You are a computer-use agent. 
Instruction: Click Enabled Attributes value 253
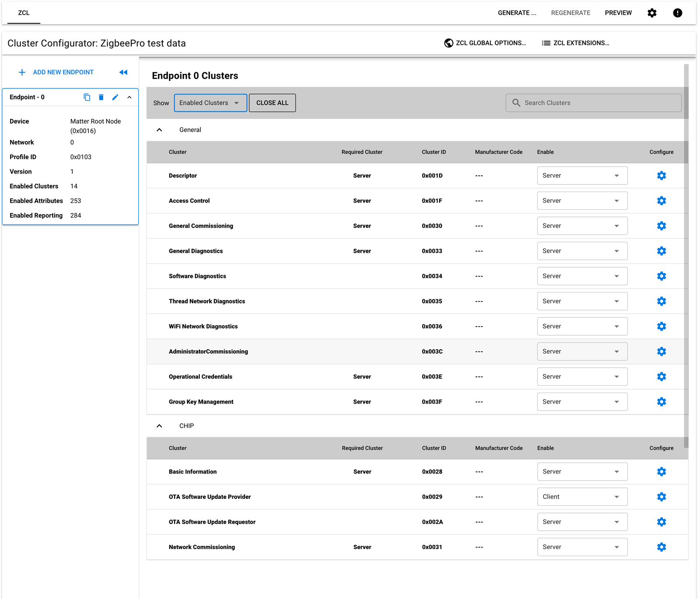pos(76,201)
